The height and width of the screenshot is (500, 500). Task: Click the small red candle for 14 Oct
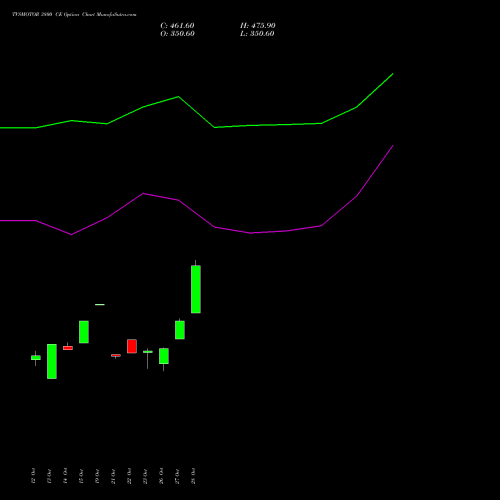click(68, 348)
